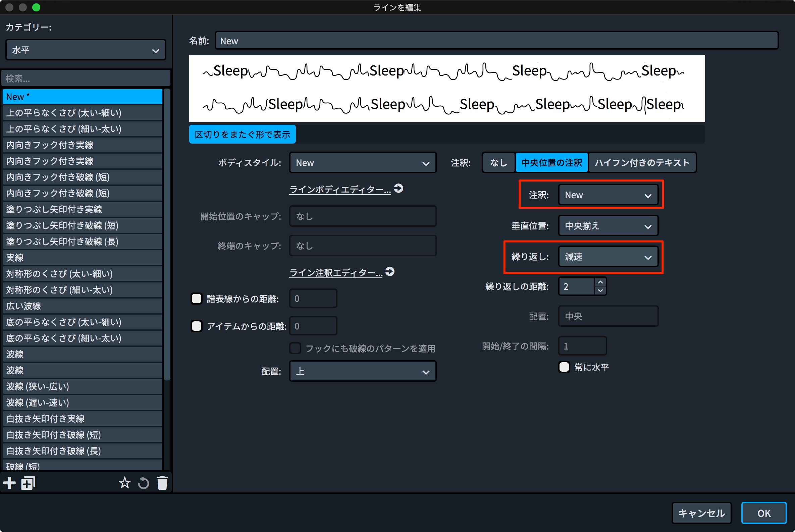The width and height of the screenshot is (795, 532).
Task: Duplicate the selected line via the copy-plus icon
Action: coord(28,483)
